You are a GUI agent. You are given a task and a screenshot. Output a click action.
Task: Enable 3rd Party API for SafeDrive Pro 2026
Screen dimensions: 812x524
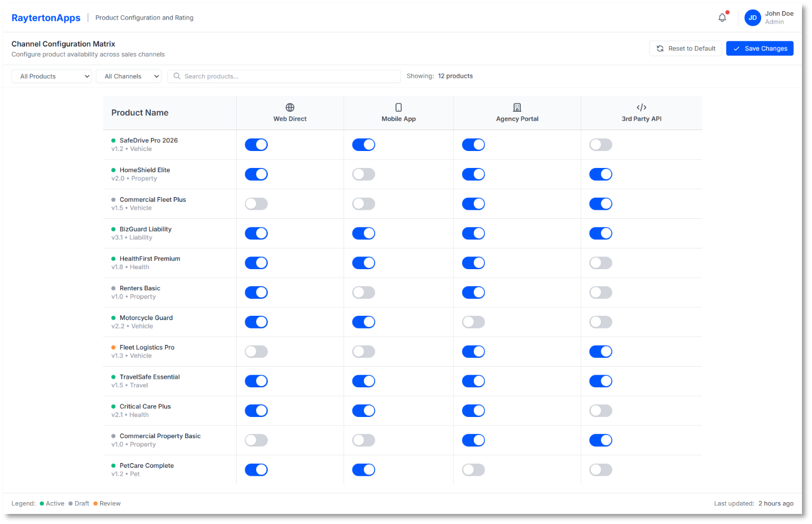tap(601, 145)
